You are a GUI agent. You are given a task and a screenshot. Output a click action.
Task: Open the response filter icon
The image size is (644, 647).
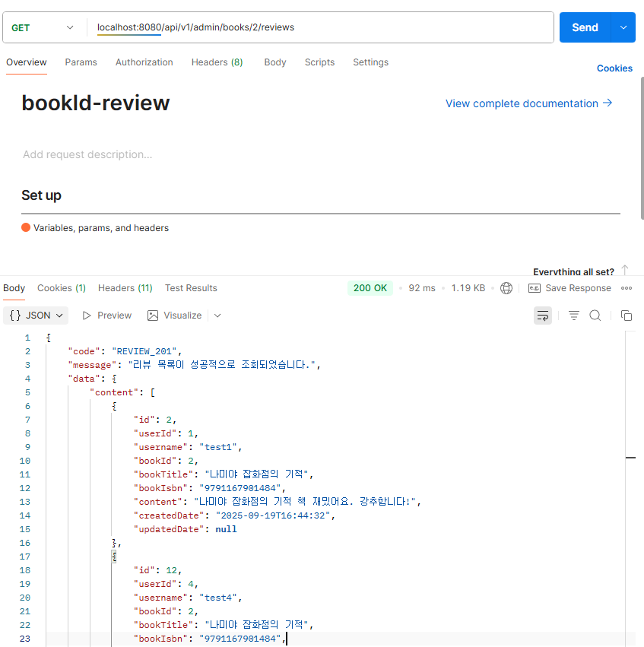[574, 316]
